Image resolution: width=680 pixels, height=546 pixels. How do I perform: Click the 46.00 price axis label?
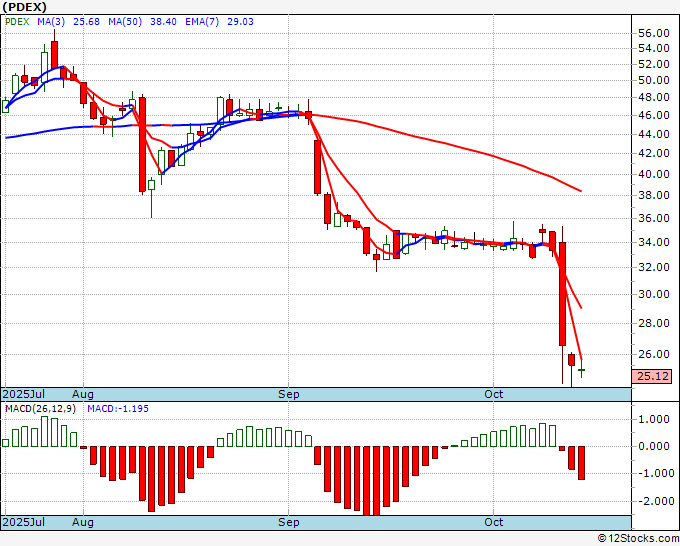pyautogui.click(x=654, y=115)
